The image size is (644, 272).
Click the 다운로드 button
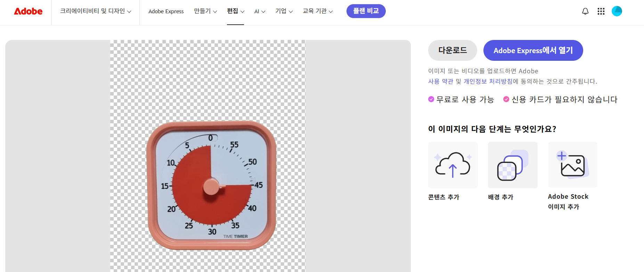coord(453,50)
